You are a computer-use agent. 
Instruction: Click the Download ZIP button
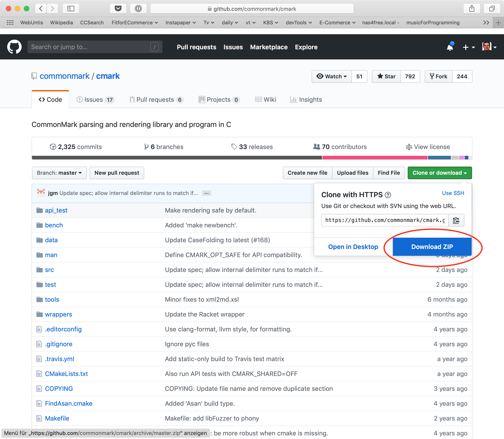click(x=432, y=247)
